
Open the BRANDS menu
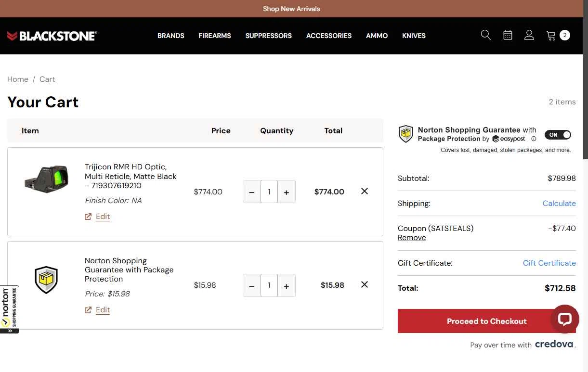(x=171, y=36)
